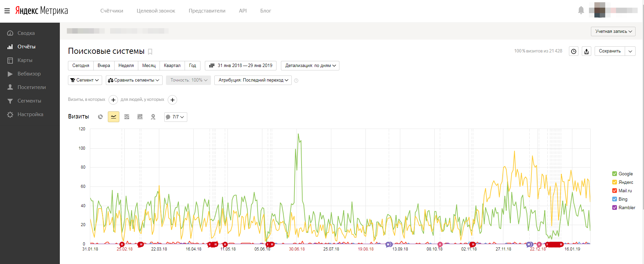Viewport: 644px width, 264px height.
Task: Toggle the Google series checkbox
Action: [615, 174]
